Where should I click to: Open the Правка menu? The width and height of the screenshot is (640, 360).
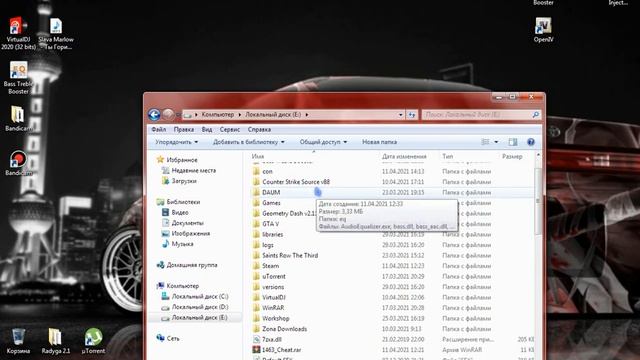184,129
